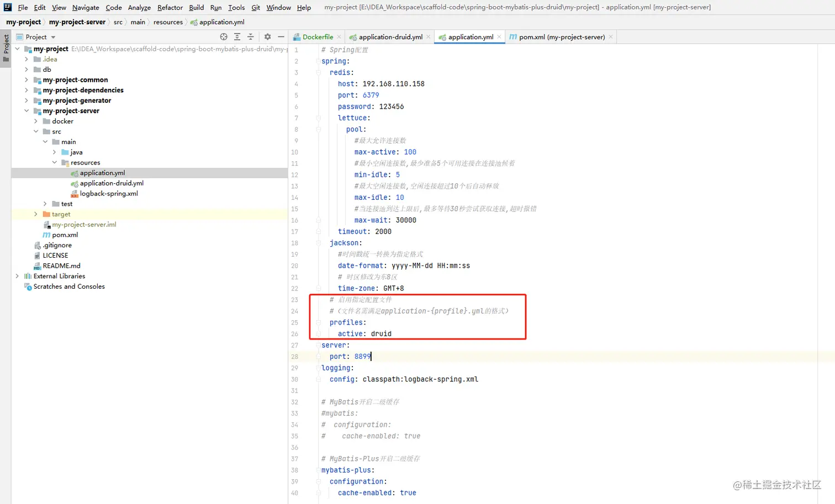Expand the db folder
Image resolution: width=835 pixels, height=504 pixels.
[x=27, y=70]
